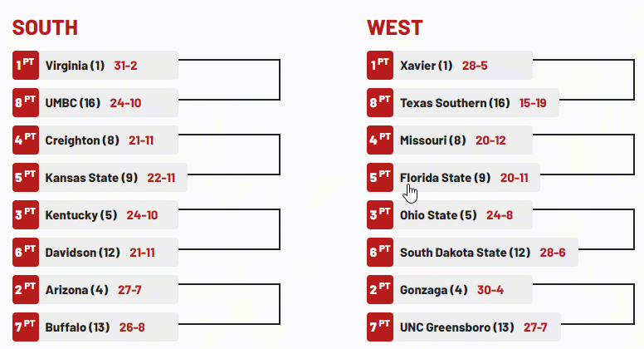Click the 8 PT badge beside UMBC
Image resolution: width=644 pixels, height=349 pixels.
[x=26, y=103]
